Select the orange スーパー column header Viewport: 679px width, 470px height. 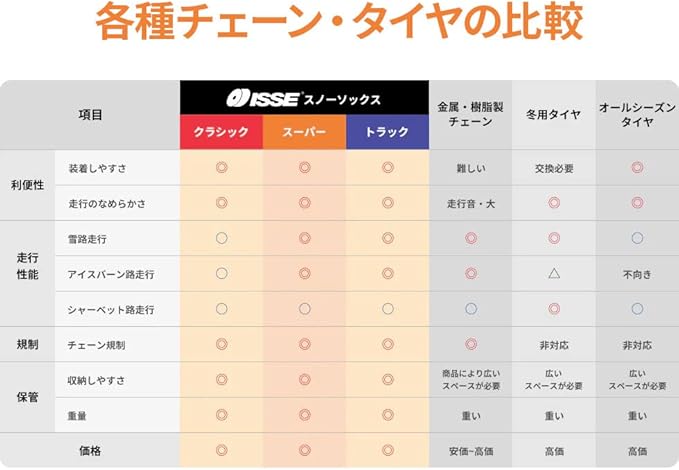305,133
